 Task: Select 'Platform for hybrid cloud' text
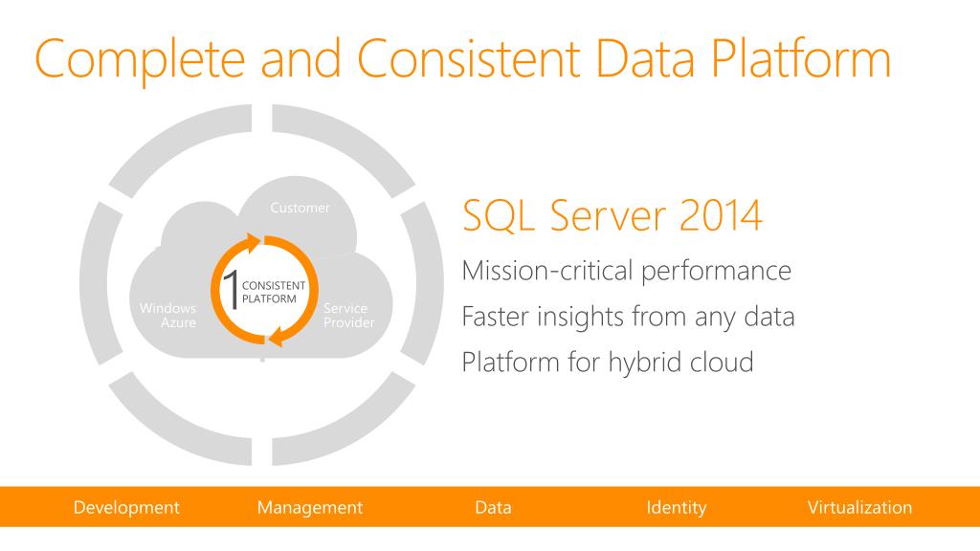coord(608,362)
